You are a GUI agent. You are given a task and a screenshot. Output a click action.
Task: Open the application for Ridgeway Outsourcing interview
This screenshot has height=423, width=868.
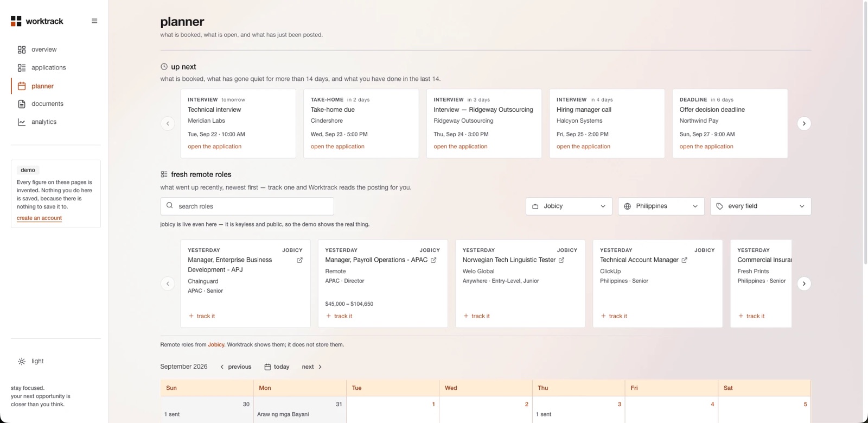(461, 147)
